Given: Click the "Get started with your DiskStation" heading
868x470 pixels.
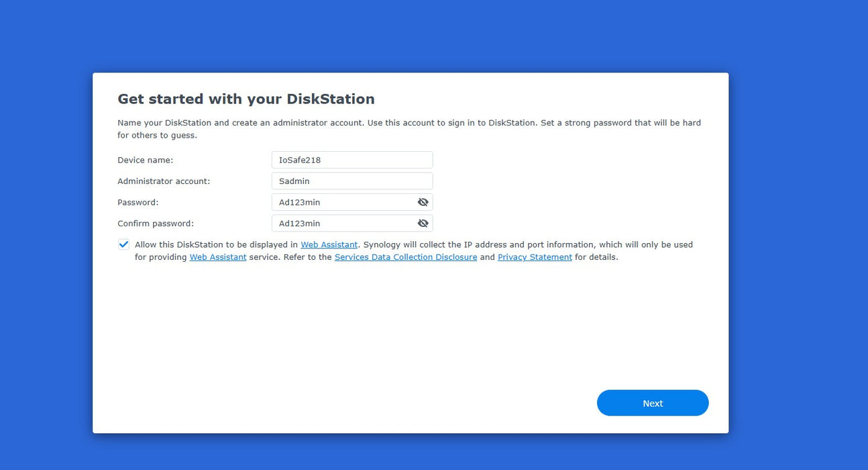Looking at the screenshot, I should [246, 99].
